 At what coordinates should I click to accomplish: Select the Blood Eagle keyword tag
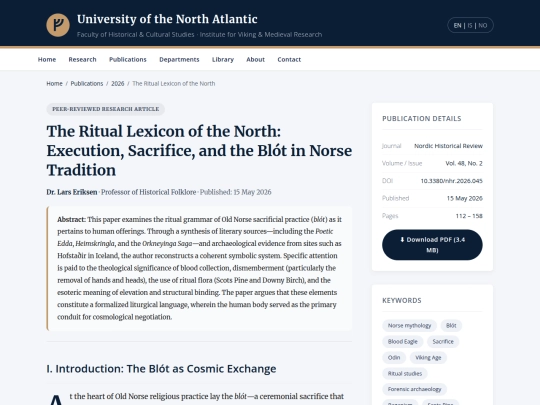pos(403,341)
